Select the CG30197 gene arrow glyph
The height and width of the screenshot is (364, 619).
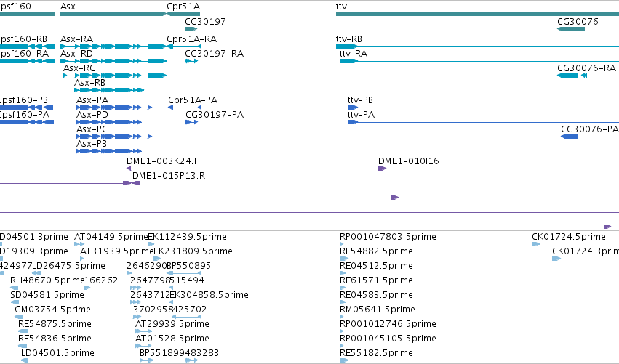point(191,29)
